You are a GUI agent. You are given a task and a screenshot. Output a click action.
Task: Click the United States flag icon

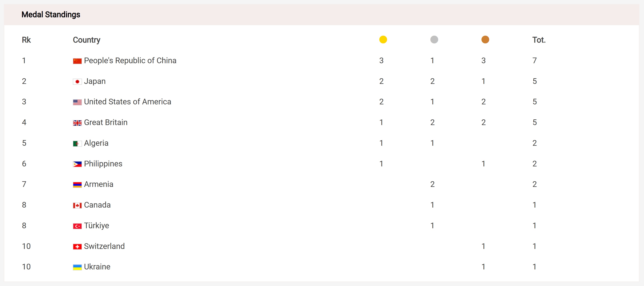click(77, 102)
